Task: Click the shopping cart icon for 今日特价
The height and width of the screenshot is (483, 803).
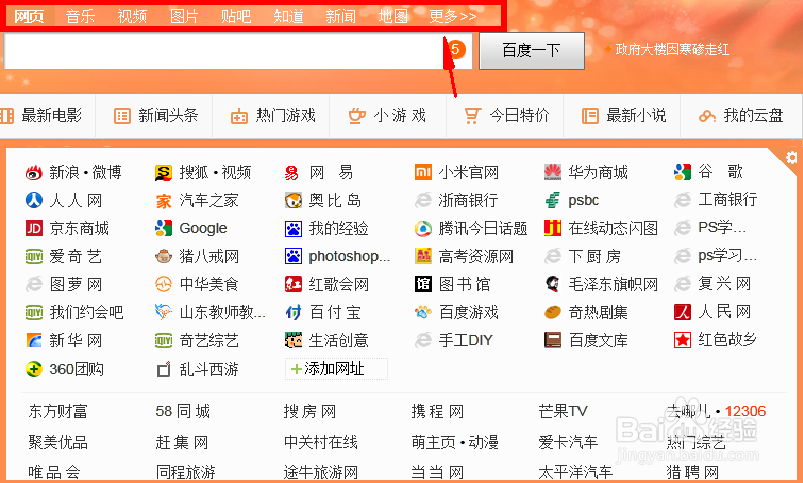Action: pyautogui.click(x=473, y=116)
